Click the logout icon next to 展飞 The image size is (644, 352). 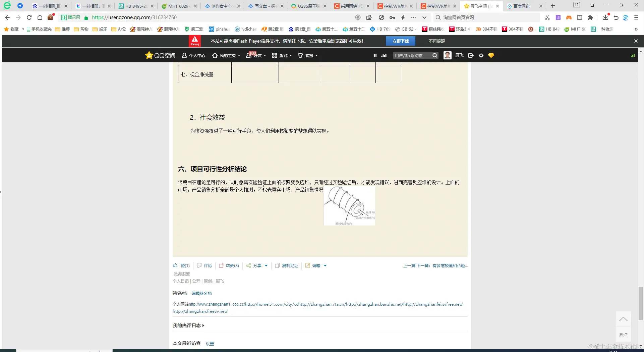coord(471,55)
